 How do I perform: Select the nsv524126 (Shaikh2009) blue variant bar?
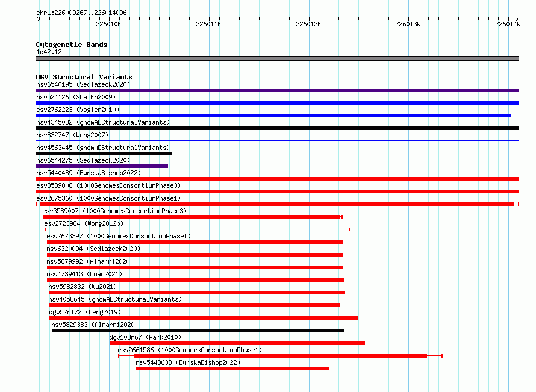coord(277,103)
